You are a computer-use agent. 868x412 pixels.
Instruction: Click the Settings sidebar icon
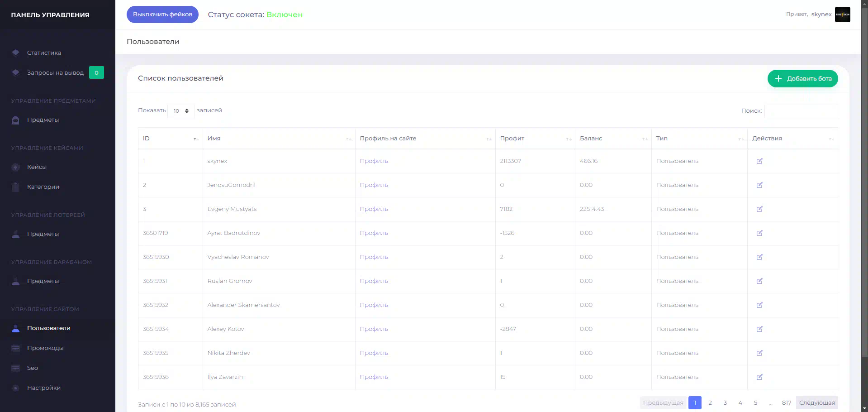(16, 388)
